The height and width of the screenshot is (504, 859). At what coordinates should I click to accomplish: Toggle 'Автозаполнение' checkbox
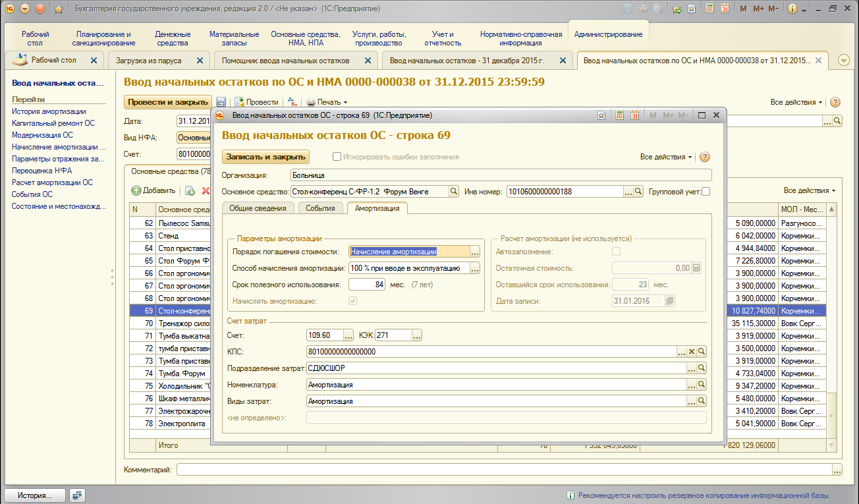[617, 252]
